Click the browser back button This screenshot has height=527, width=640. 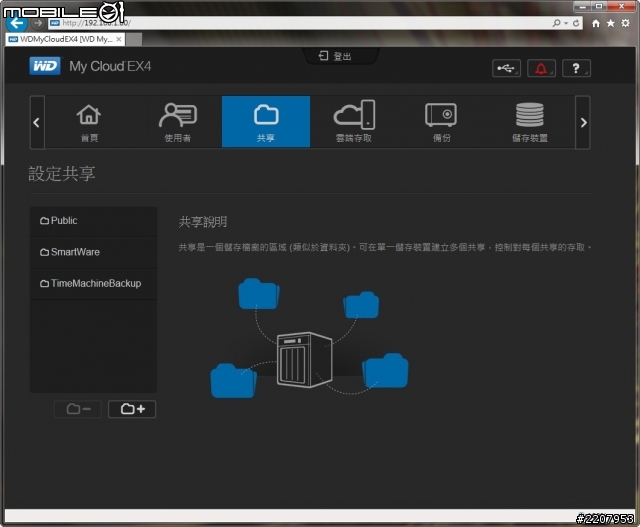pos(17,22)
